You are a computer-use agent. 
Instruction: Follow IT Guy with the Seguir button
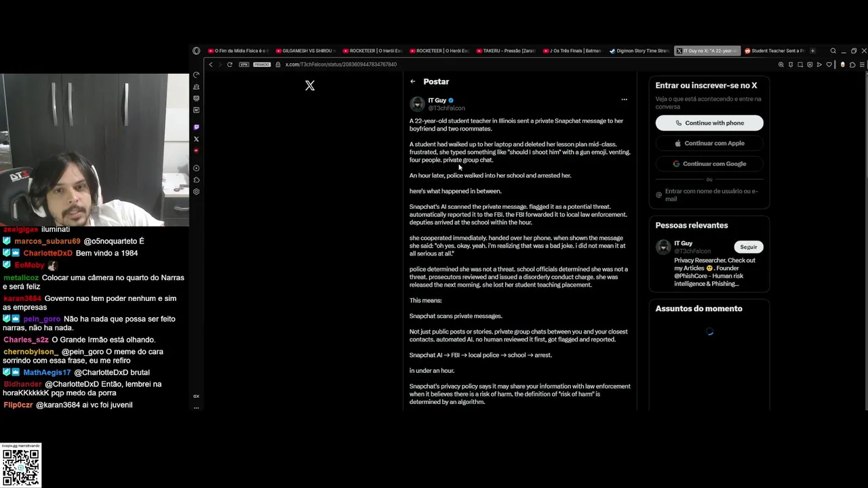[x=749, y=247]
